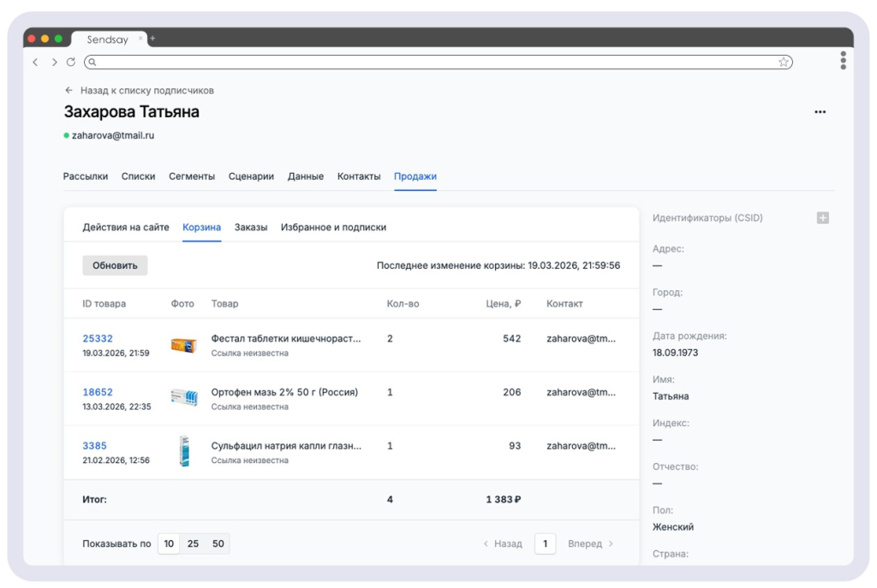
Task: Open the 'Действия на сайте' sub-tab
Action: [126, 228]
